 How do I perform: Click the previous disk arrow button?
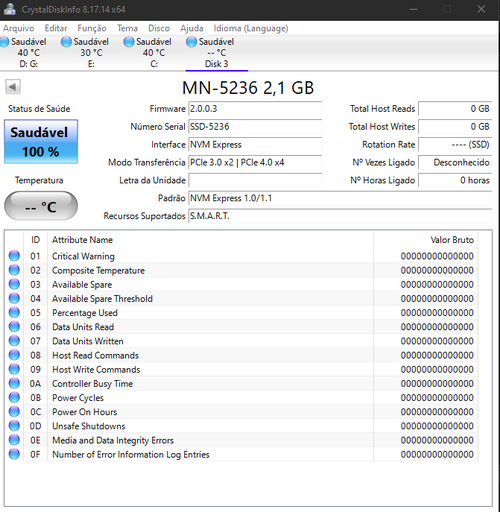tap(13, 87)
